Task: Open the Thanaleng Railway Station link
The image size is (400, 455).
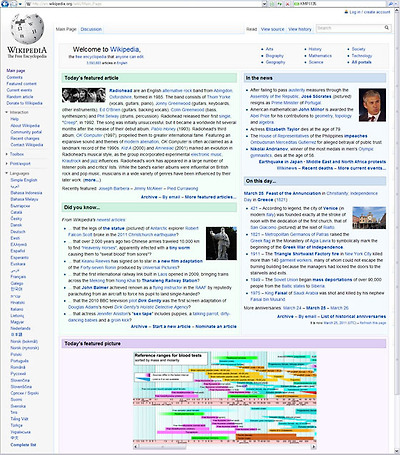Action: (x=169, y=281)
